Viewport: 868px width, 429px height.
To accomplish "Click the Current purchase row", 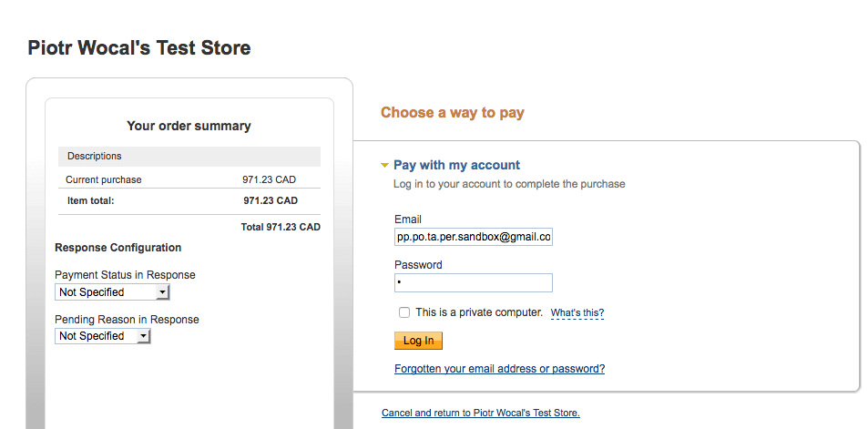I will coord(104,179).
